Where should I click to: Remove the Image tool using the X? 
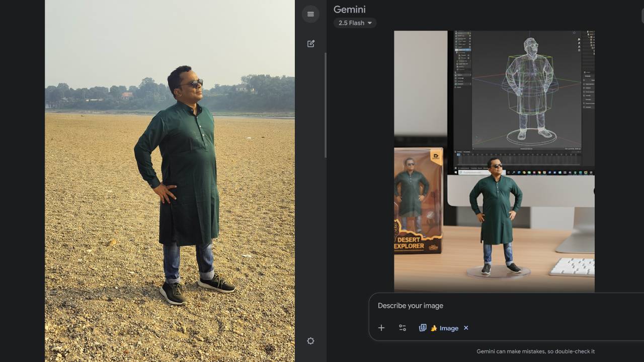point(466,328)
